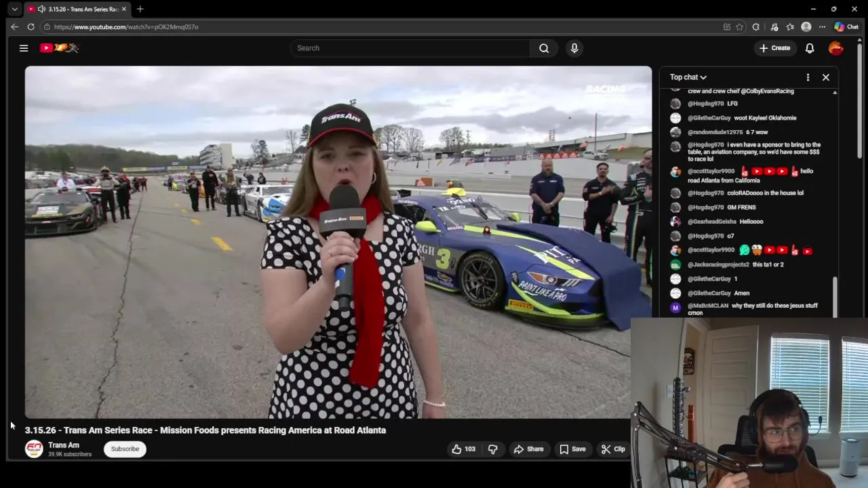This screenshot has width=868, height=488.
Task: Click the video title text
Action: 205,430
